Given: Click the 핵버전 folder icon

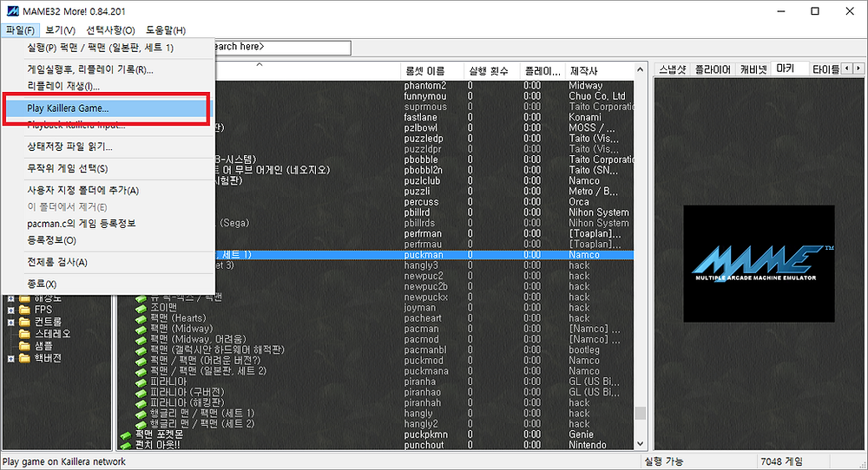Looking at the screenshot, I should coord(24,358).
